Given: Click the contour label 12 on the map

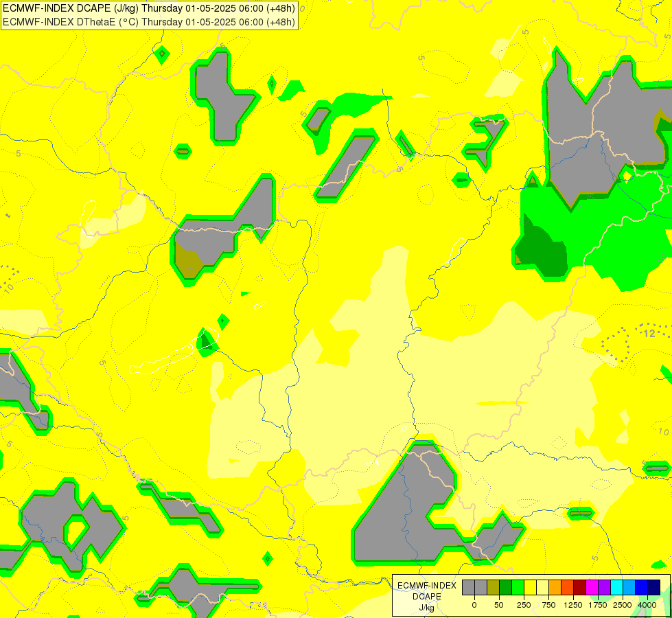Looking at the screenshot, I should point(650,333).
